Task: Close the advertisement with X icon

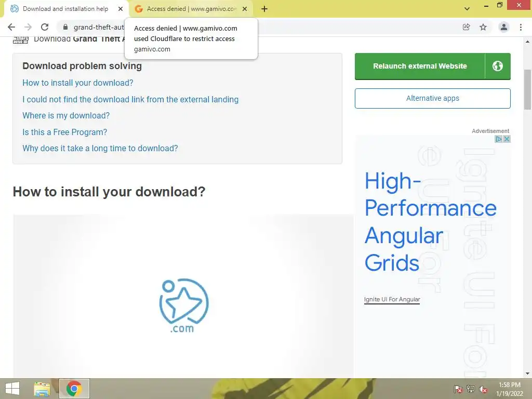Action: [x=507, y=139]
